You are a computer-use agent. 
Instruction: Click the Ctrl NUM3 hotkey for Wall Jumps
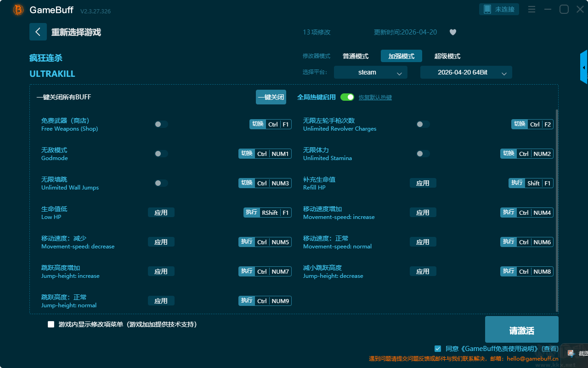[x=265, y=183]
